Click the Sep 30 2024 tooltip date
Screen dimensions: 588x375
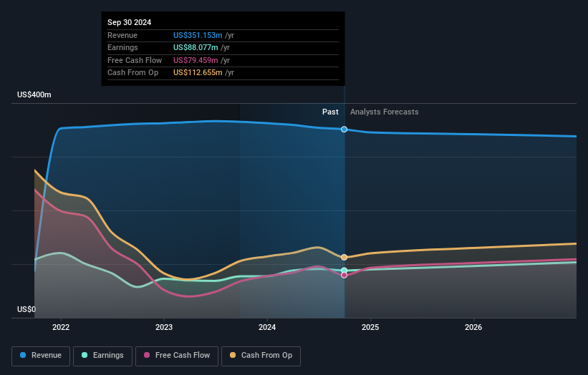point(130,22)
